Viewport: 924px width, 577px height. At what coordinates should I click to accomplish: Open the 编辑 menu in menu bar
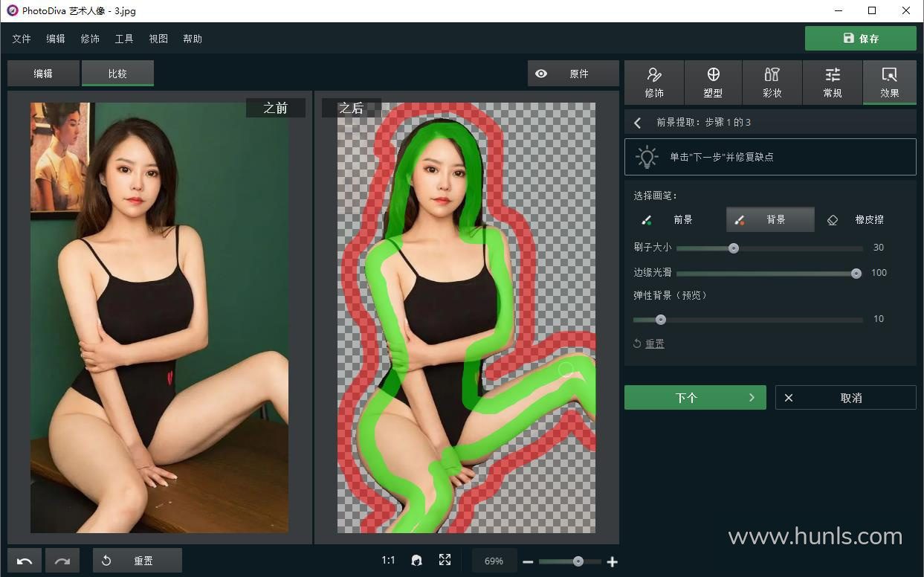pos(56,39)
